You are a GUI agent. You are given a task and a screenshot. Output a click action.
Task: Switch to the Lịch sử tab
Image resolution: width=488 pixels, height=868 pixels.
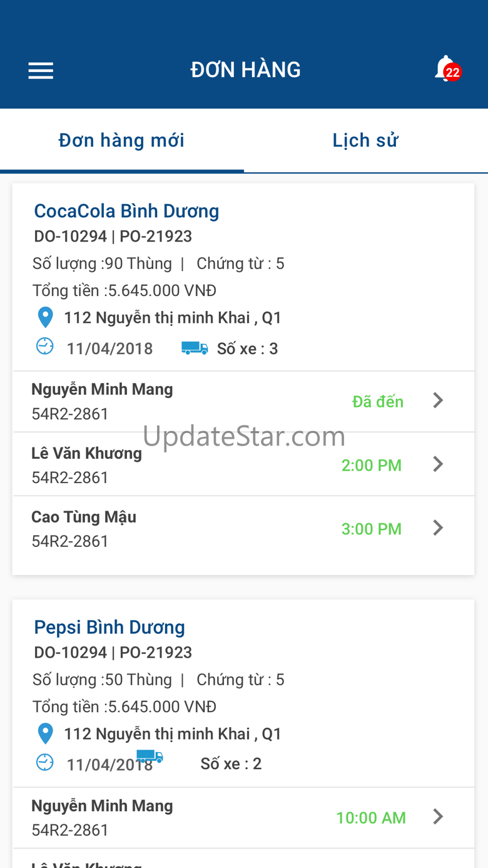[365, 141]
